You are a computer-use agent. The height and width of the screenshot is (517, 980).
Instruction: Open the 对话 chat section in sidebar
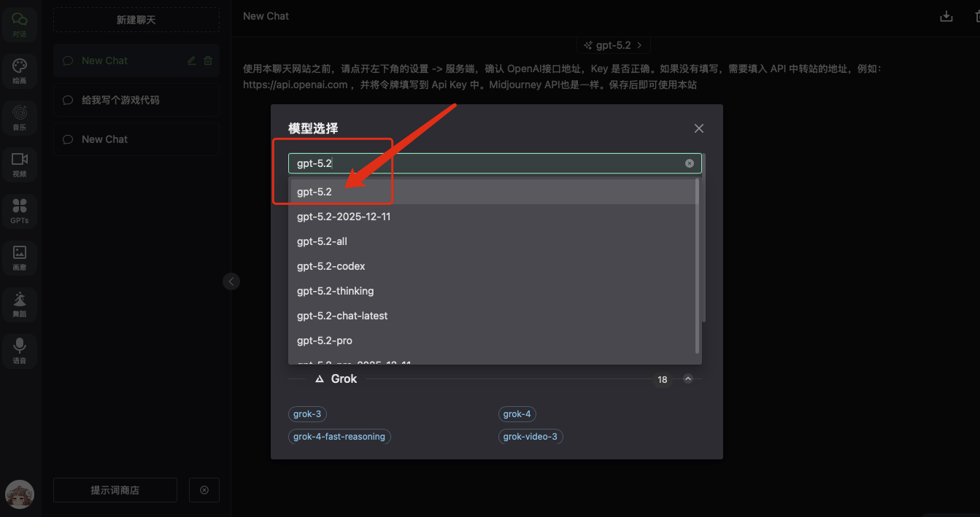(x=20, y=24)
